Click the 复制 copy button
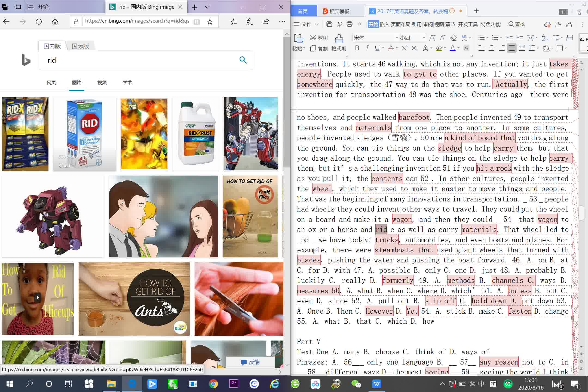The height and width of the screenshot is (392, 588). coord(319,48)
